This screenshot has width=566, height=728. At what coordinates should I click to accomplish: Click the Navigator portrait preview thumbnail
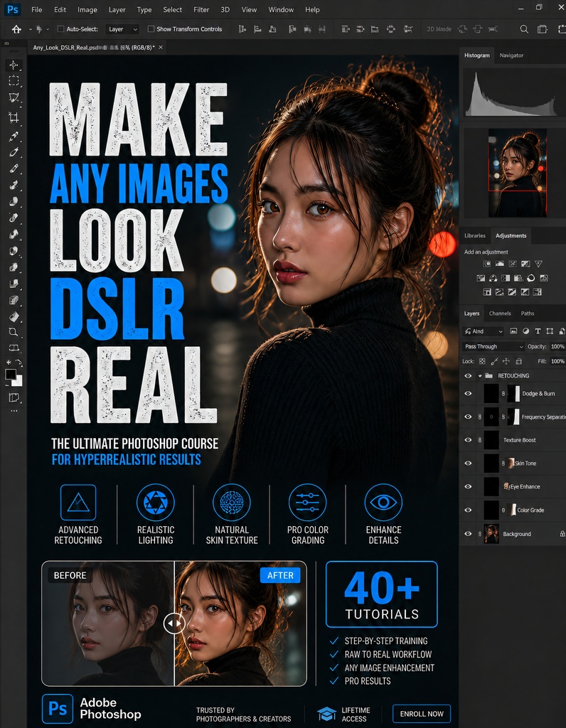(x=517, y=173)
